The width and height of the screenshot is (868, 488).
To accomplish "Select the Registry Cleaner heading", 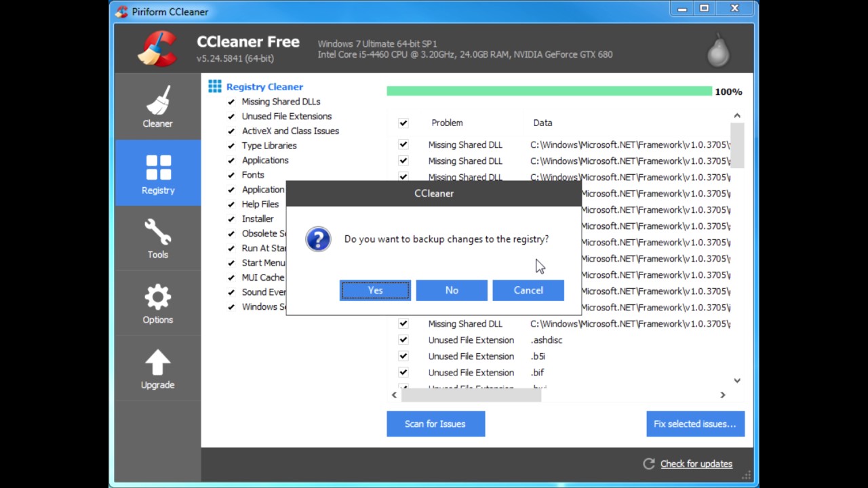I will click(x=264, y=87).
